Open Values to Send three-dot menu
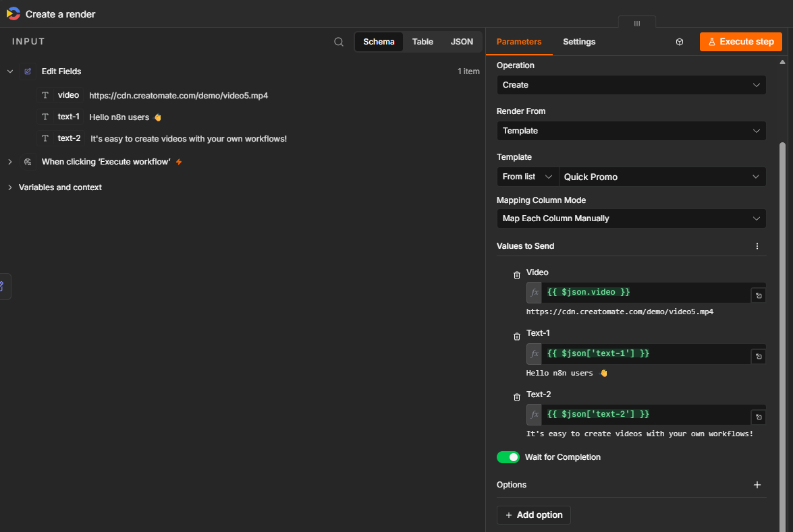 coord(757,246)
